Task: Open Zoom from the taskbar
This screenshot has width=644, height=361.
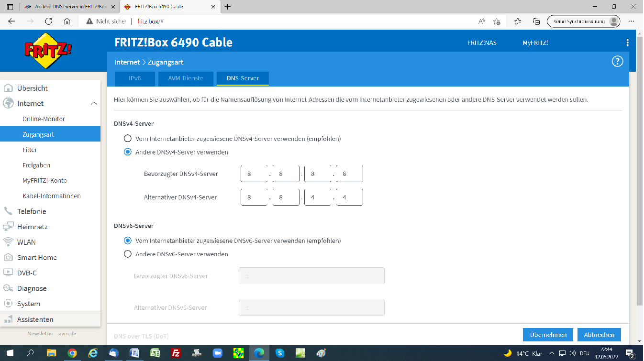Action: tap(218, 353)
